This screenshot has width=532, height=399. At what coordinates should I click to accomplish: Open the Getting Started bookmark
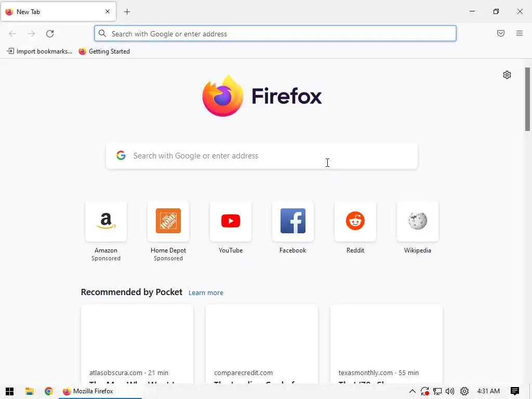(104, 51)
